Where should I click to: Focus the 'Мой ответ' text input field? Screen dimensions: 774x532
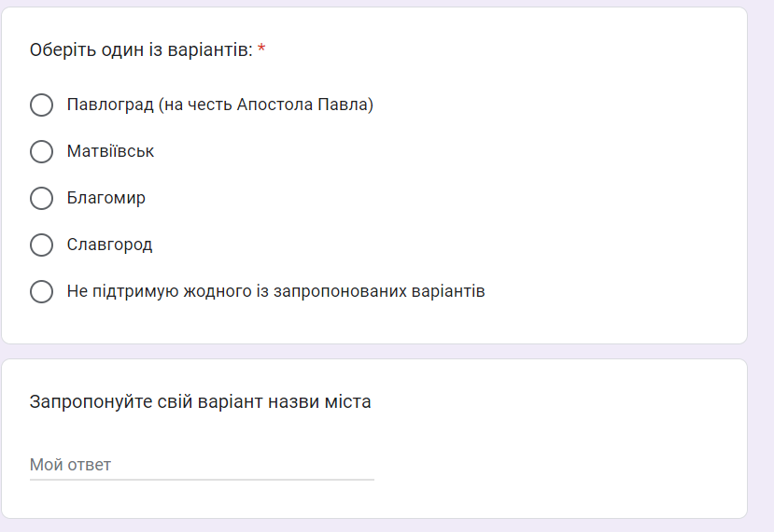pyautogui.click(x=202, y=464)
